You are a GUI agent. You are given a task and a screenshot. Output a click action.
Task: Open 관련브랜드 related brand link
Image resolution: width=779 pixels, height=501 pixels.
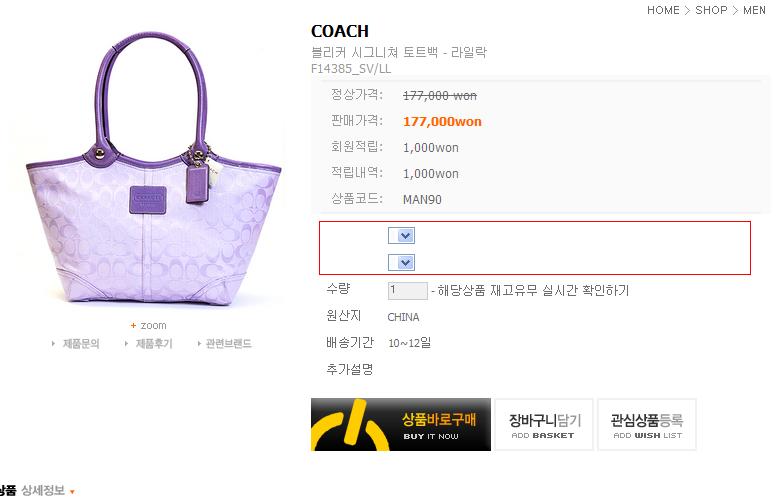(229, 343)
